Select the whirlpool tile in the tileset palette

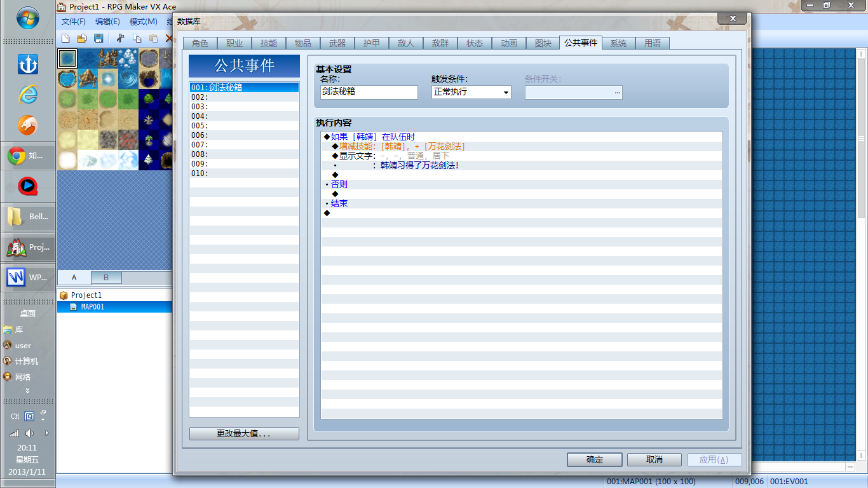point(128,78)
